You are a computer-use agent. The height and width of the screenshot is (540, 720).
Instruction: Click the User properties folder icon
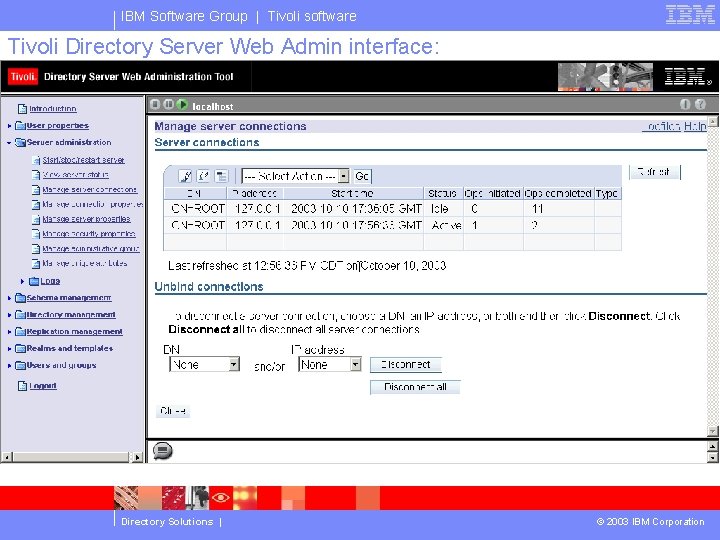point(20,125)
